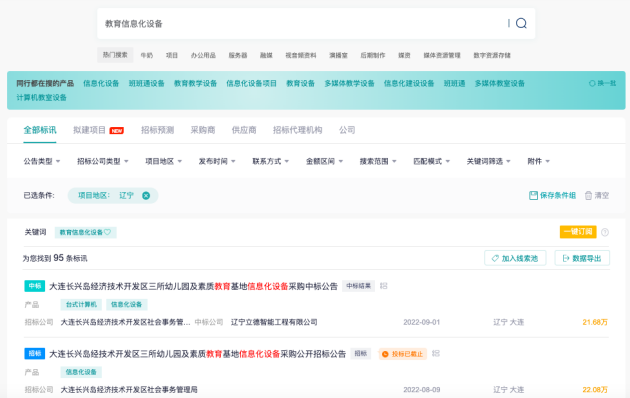This screenshot has width=630, height=398.
Task: Click hot search term 数字资源存储
Action: click(492, 55)
